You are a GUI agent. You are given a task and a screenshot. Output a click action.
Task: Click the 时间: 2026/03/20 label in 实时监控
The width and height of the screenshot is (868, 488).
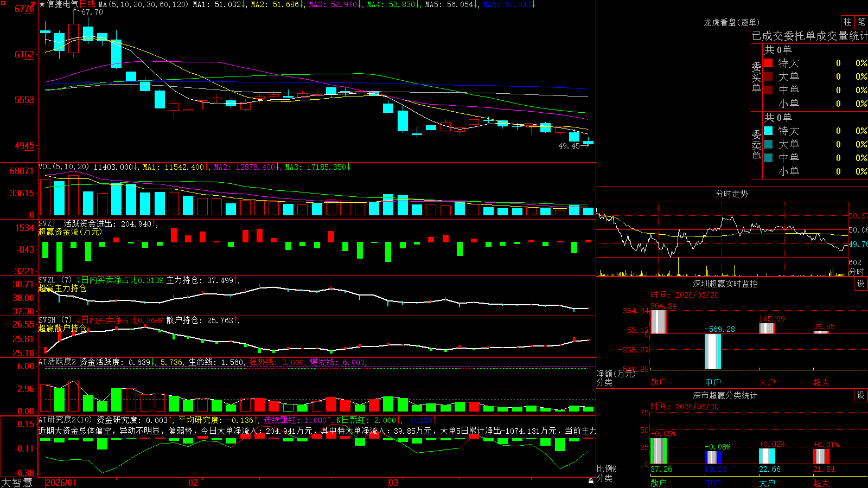(x=685, y=295)
